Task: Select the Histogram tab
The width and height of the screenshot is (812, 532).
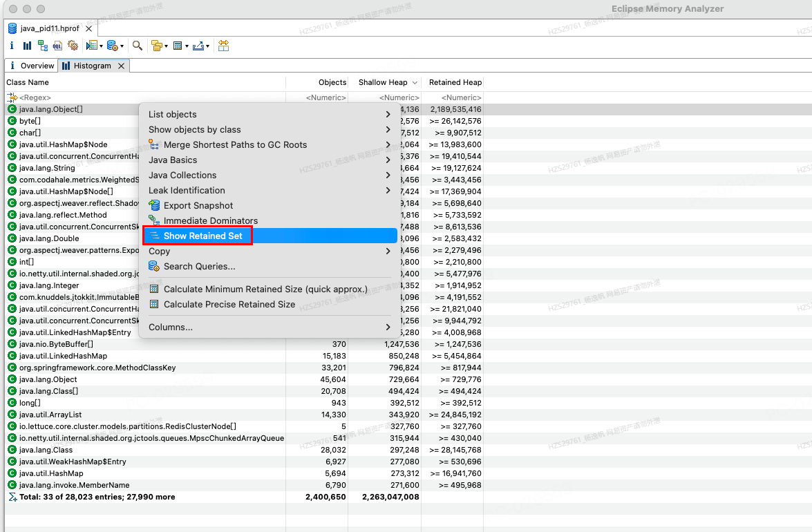Action: click(86, 66)
